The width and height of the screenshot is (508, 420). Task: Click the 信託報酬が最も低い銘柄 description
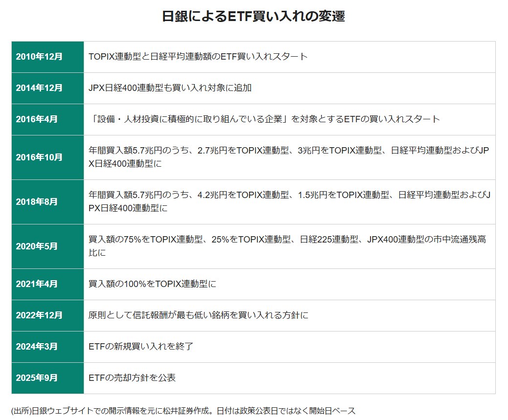pos(198,315)
